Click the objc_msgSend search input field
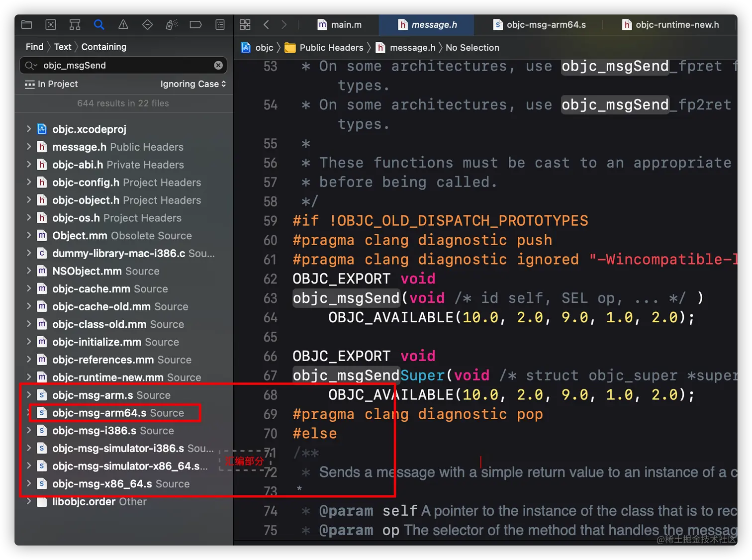This screenshot has width=752, height=560. [124, 65]
